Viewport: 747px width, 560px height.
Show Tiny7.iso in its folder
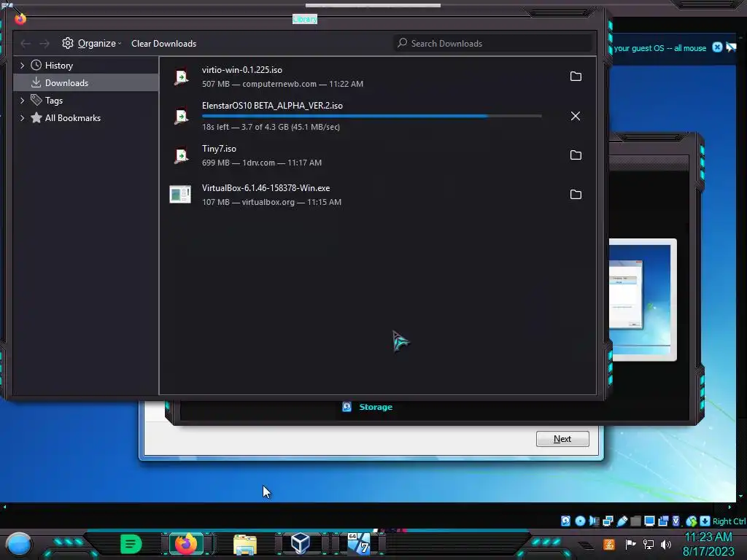pos(576,155)
